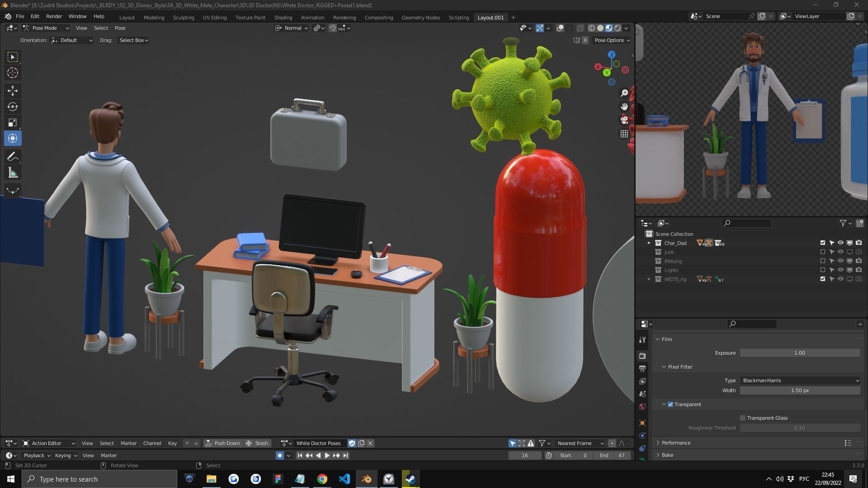Open the Blackman-Harris filter type dropdown
Viewport: 868px width, 488px height.
[x=799, y=380]
